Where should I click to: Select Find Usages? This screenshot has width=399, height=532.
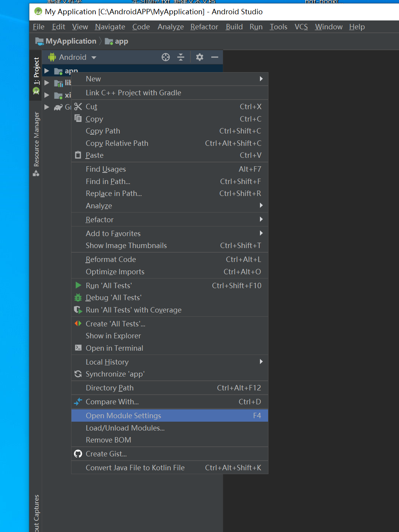[x=170, y=169]
